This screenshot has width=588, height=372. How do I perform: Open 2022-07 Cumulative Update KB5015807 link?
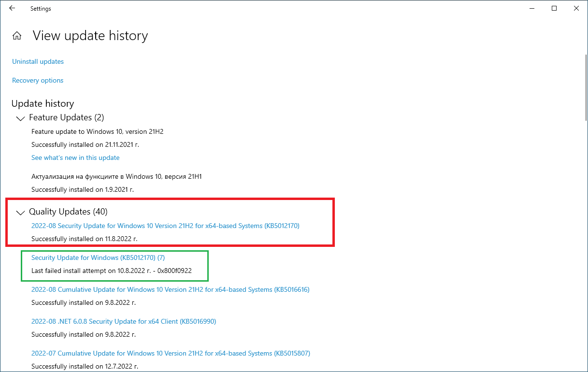coord(171,353)
